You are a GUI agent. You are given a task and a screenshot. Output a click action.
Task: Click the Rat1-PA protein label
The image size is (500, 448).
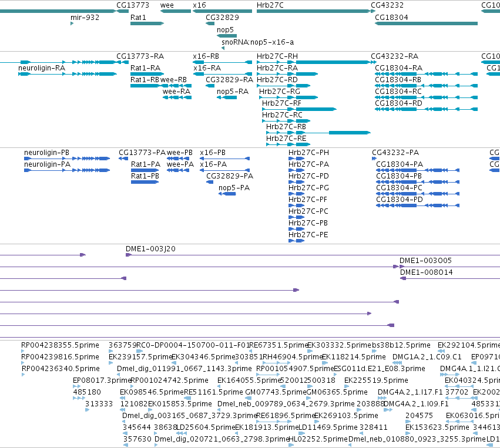(x=146, y=165)
